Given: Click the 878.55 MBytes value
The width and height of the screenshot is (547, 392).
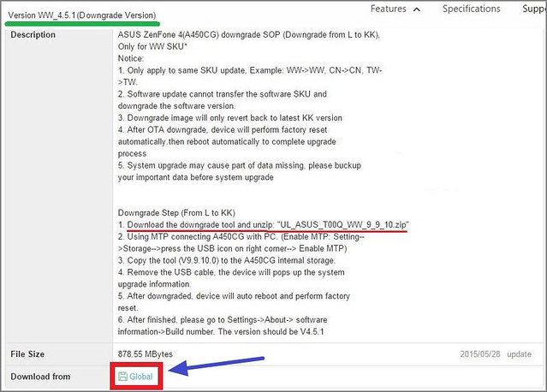Looking at the screenshot, I should 146,354.
